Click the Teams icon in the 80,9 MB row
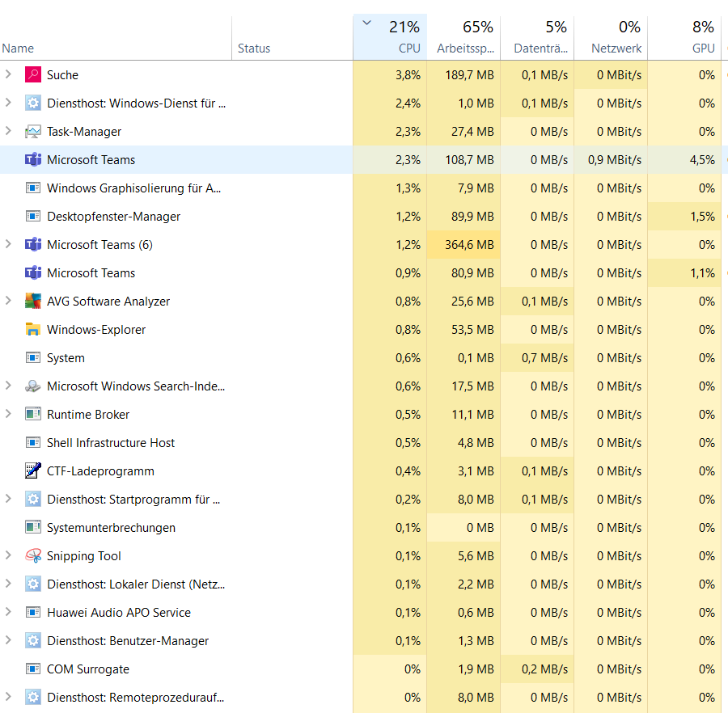The width and height of the screenshot is (728, 713). pyautogui.click(x=33, y=272)
